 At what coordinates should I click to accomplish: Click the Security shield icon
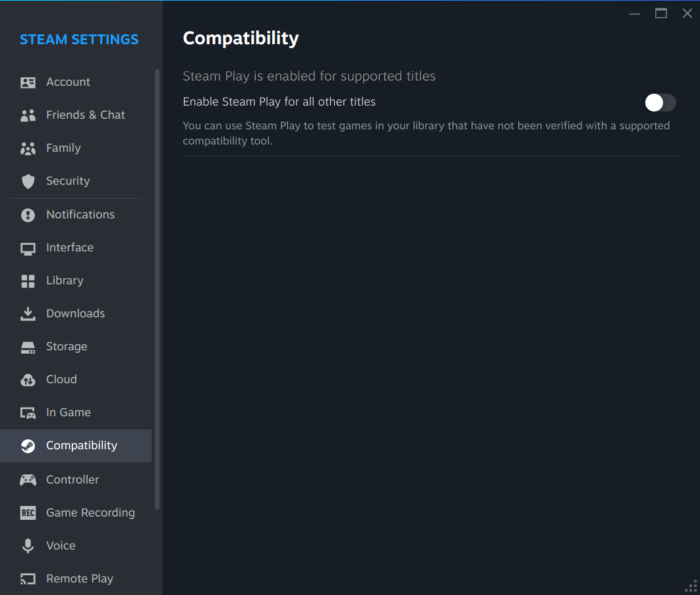click(x=28, y=181)
